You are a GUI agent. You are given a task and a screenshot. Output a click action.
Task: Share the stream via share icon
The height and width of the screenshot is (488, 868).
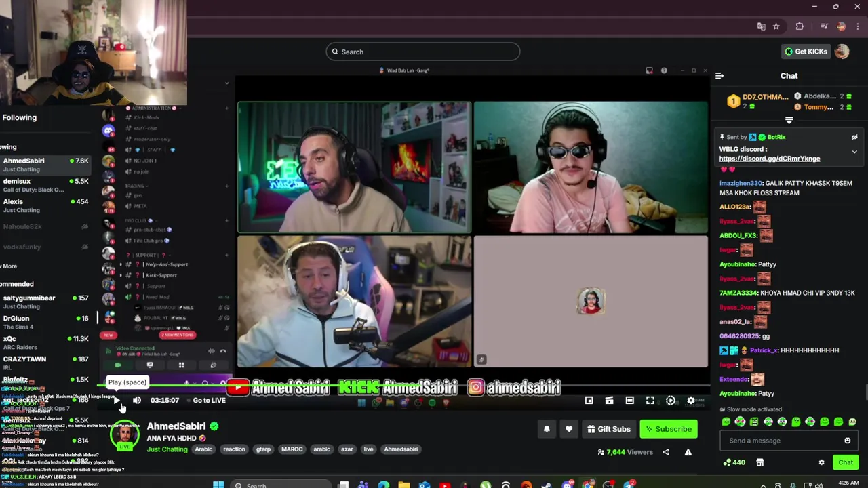click(x=666, y=452)
